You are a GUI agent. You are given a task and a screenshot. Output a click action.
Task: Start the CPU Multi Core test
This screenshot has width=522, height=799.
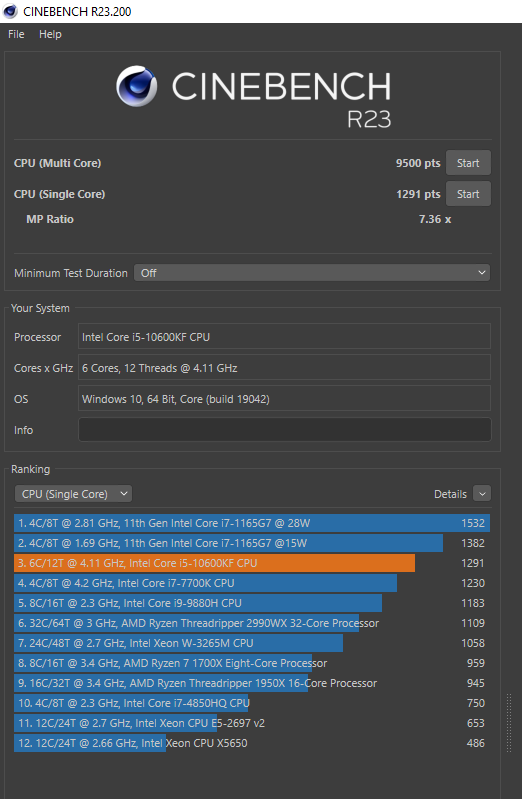(x=468, y=163)
